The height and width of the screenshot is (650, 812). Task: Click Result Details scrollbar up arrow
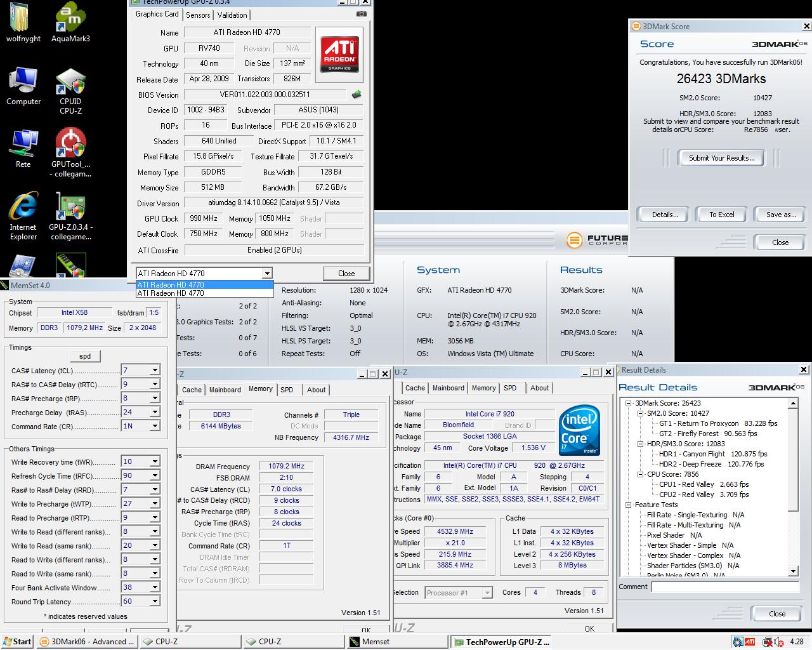coord(793,403)
